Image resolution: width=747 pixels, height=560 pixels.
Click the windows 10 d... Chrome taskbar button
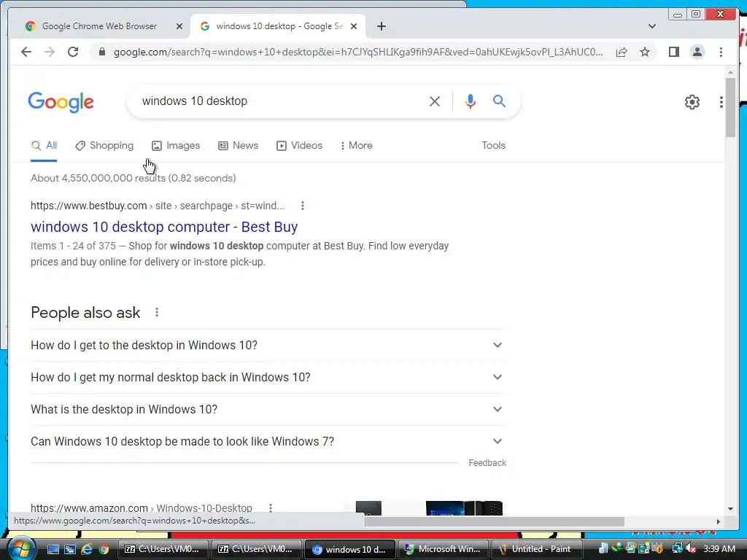tap(349, 549)
